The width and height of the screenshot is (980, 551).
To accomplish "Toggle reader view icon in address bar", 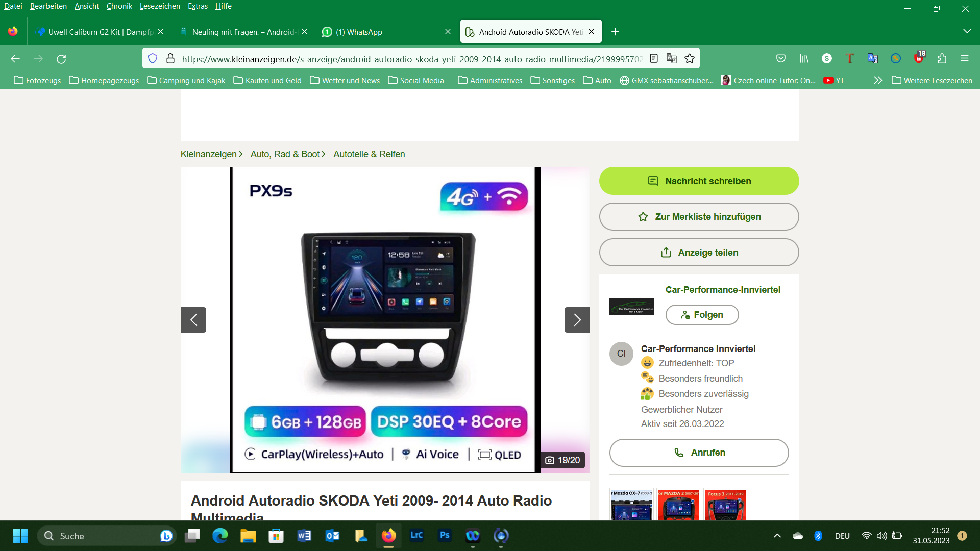I will point(654,59).
